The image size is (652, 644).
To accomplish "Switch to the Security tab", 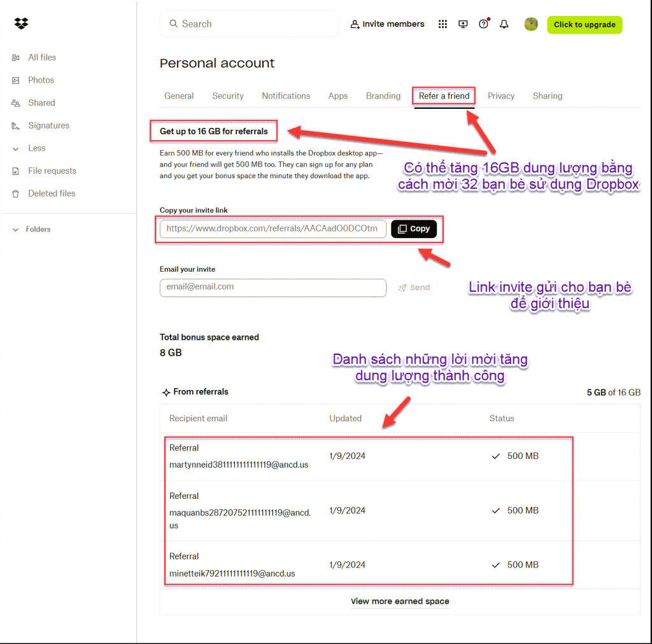I will (x=228, y=96).
